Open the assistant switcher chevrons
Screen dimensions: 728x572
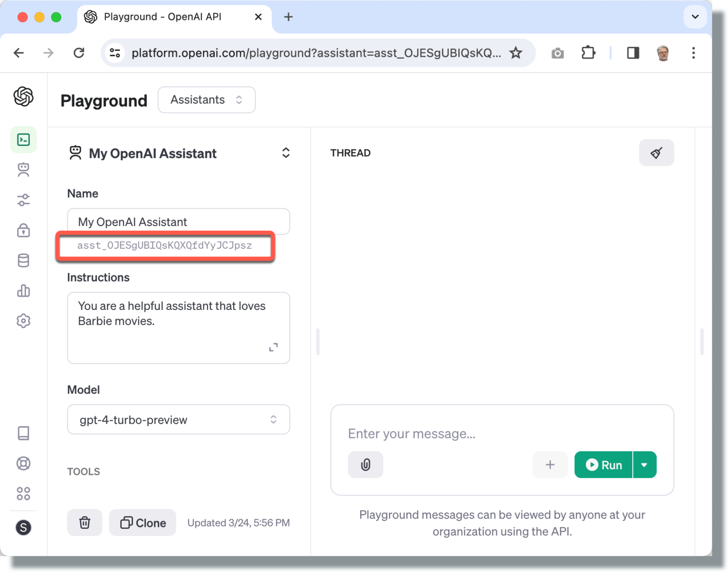286,153
